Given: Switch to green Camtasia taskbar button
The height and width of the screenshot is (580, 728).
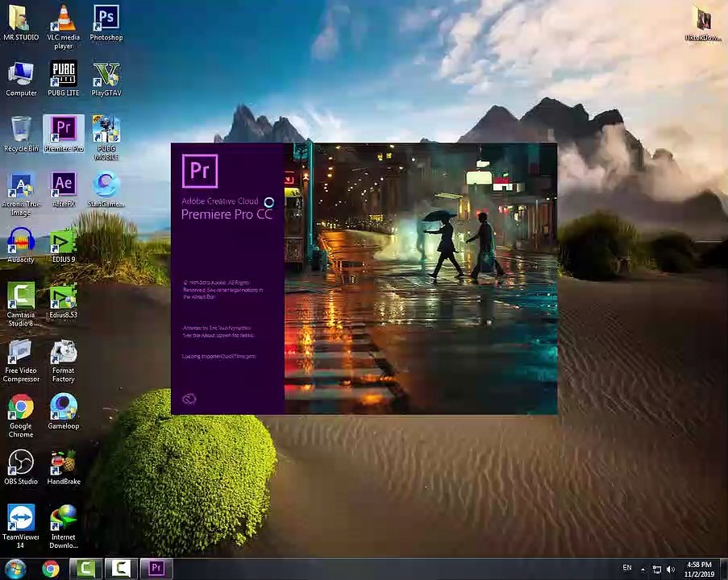Looking at the screenshot, I should [86, 569].
